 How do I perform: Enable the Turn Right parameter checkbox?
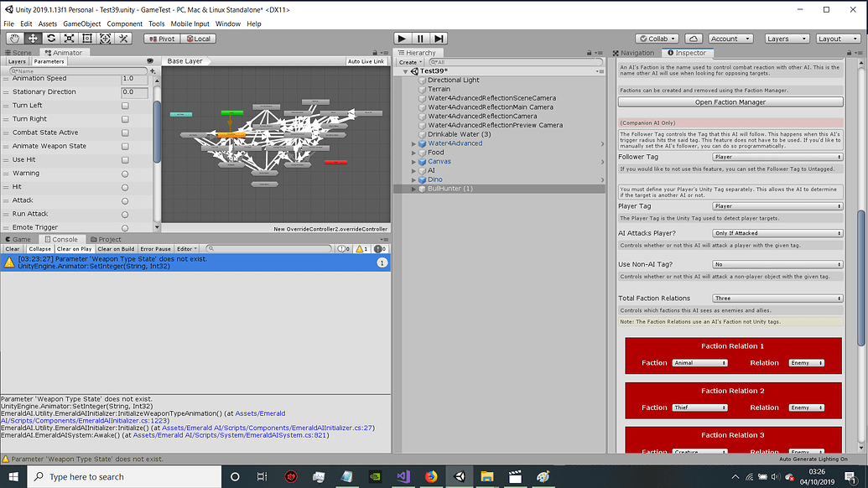(125, 119)
